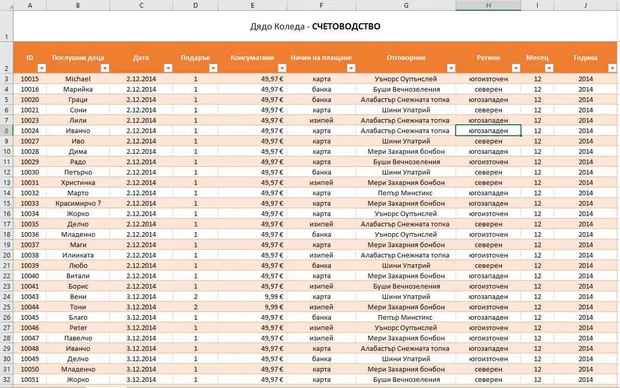
Task: Select column B via its header
Action: point(78,5)
